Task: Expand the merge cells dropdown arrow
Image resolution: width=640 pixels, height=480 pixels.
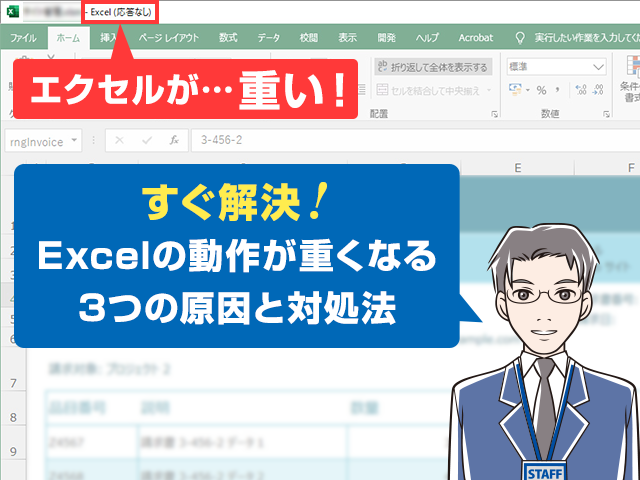Action: (489, 90)
